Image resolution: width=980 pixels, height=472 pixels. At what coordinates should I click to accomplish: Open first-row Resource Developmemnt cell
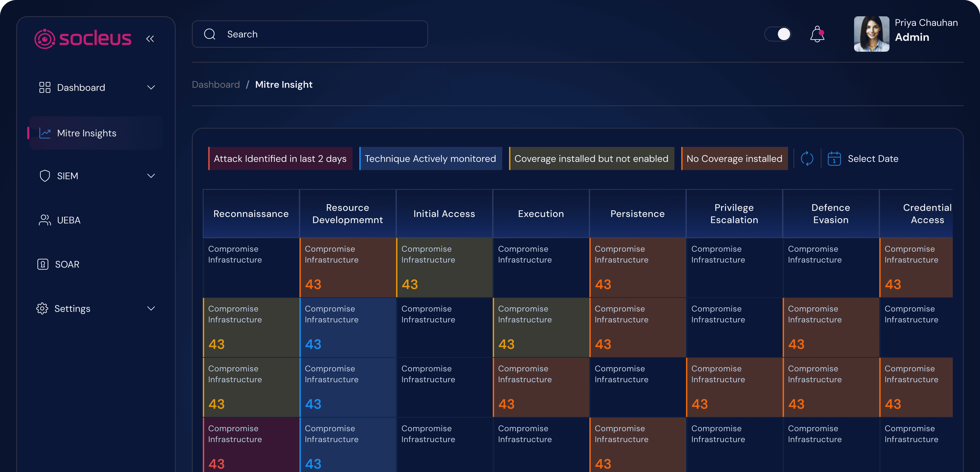pos(348,268)
